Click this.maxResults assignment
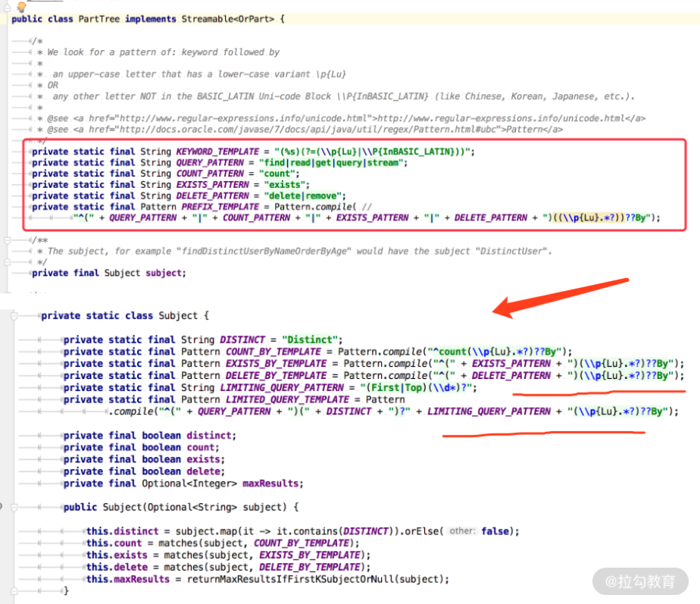The image size is (700, 604). (x=128, y=580)
